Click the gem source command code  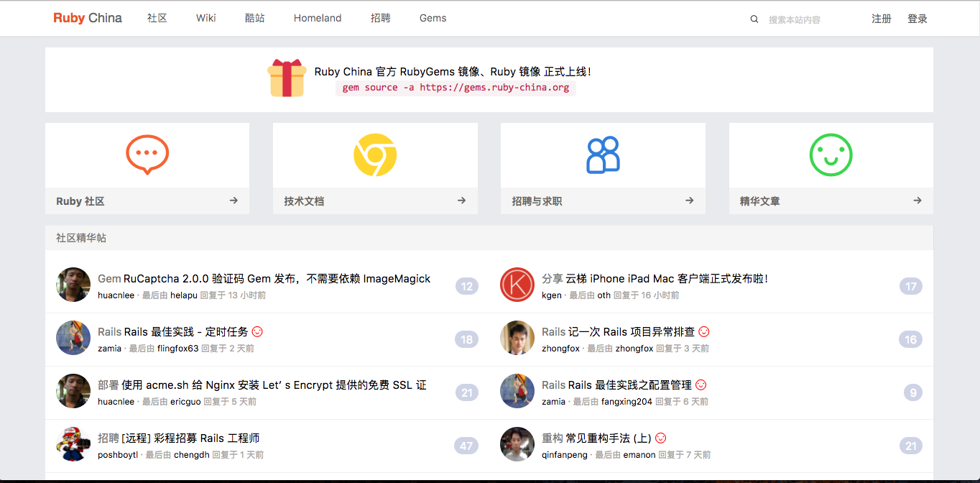click(x=456, y=88)
